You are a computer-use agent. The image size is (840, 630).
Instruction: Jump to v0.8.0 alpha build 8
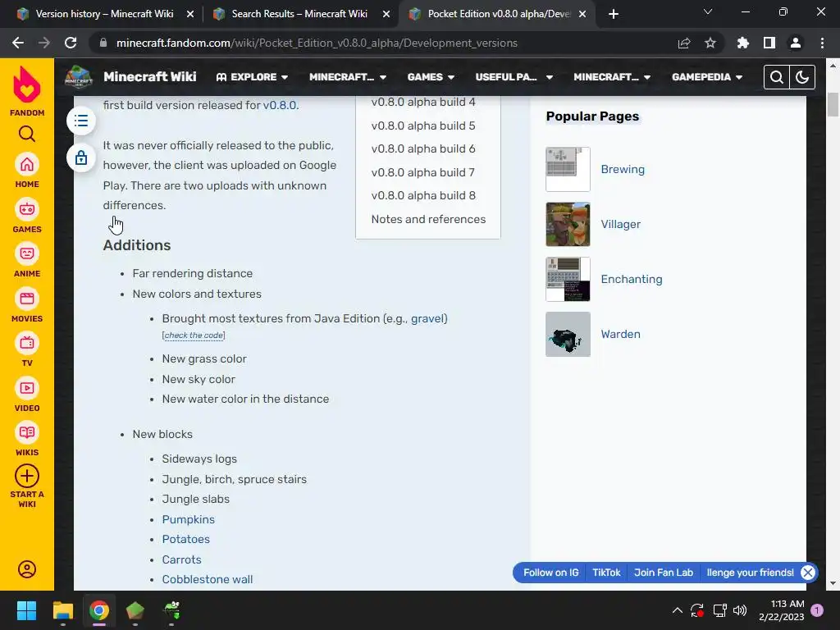[423, 195]
